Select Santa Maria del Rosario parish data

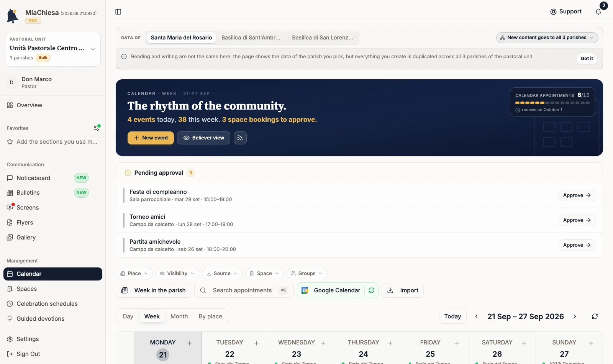tap(181, 38)
